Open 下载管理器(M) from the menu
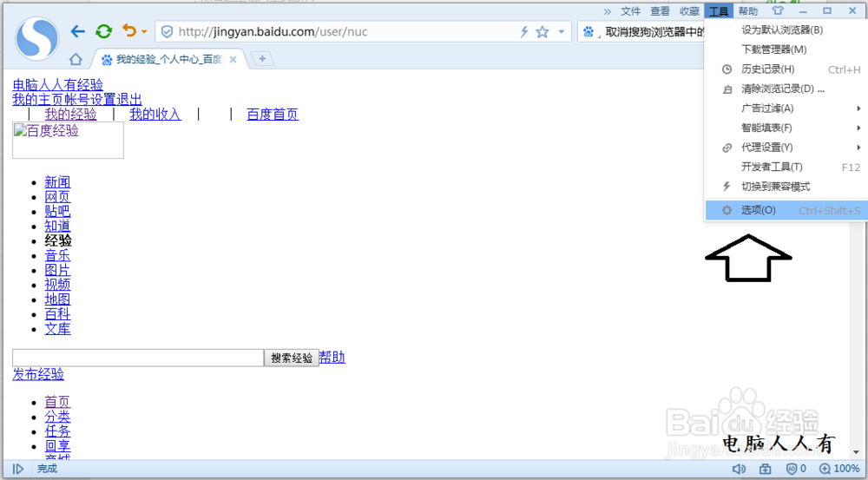 click(x=786, y=49)
